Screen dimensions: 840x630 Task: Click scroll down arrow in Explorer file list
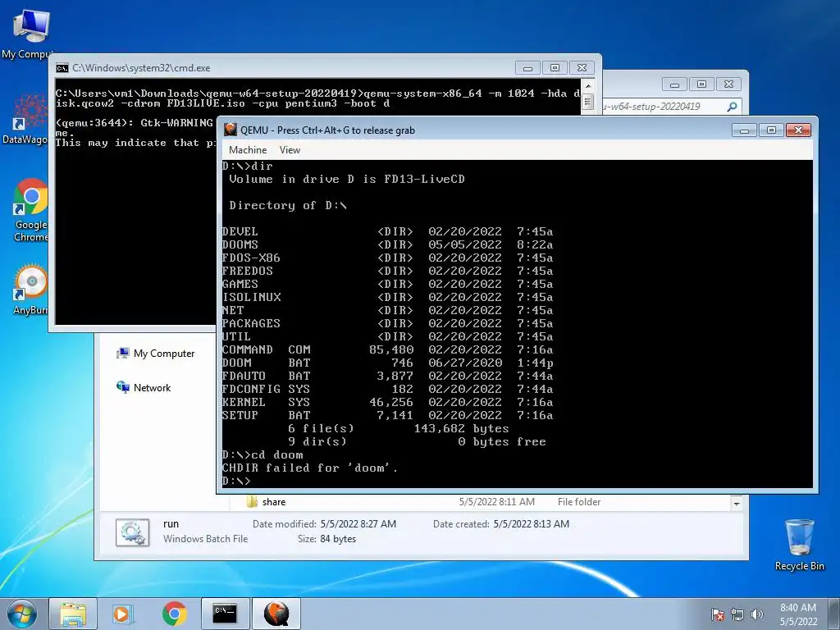[737, 504]
